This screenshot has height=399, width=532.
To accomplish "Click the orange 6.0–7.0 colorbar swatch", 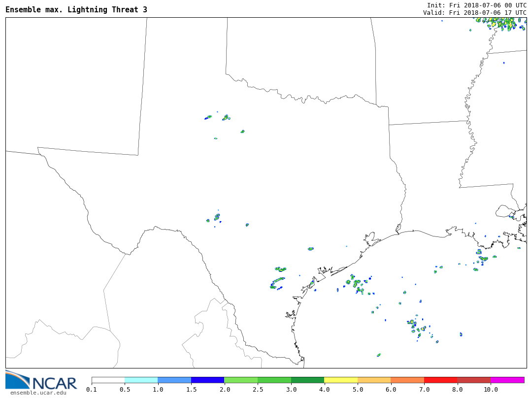I will click(x=407, y=380).
